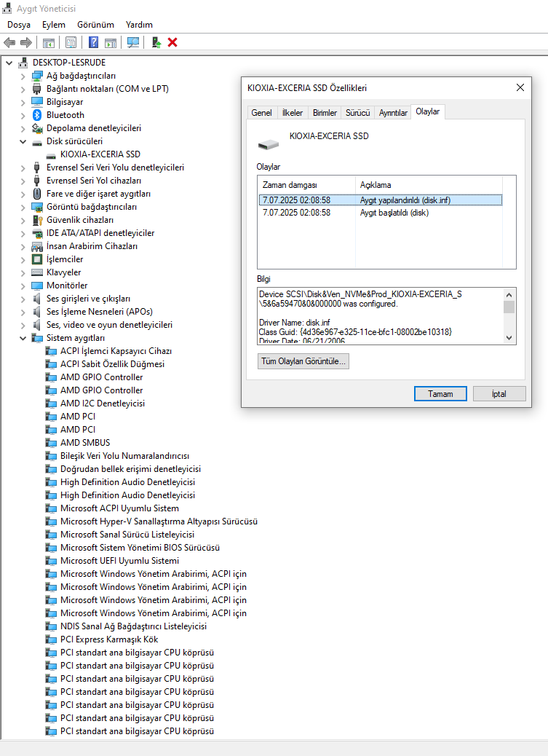Click the Tamam button
This screenshot has width=548, height=756.
pyautogui.click(x=440, y=394)
